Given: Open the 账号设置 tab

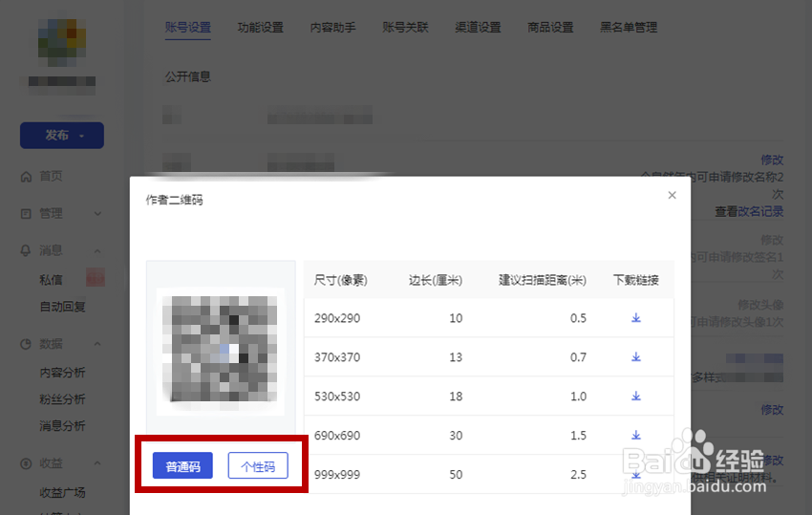Looking at the screenshot, I should [x=188, y=28].
